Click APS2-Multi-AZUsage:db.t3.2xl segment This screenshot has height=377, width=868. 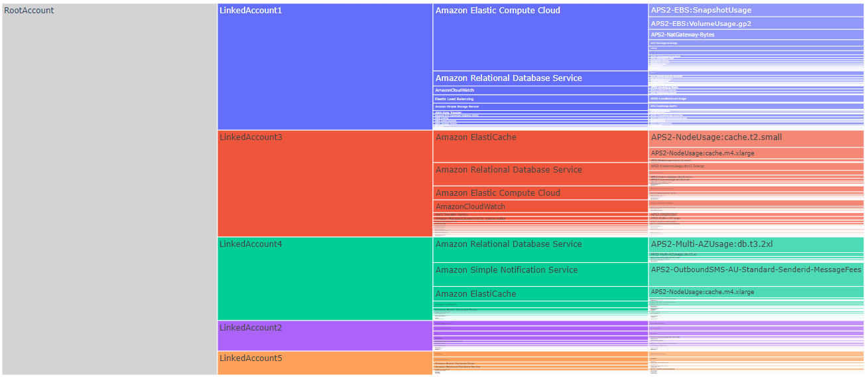click(x=757, y=245)
